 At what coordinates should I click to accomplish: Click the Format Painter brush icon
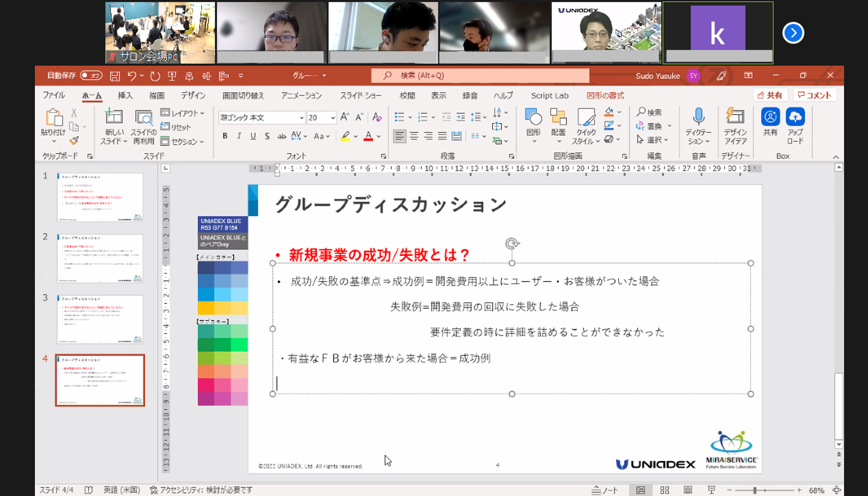pyautogui.click(x=74, y=140)
